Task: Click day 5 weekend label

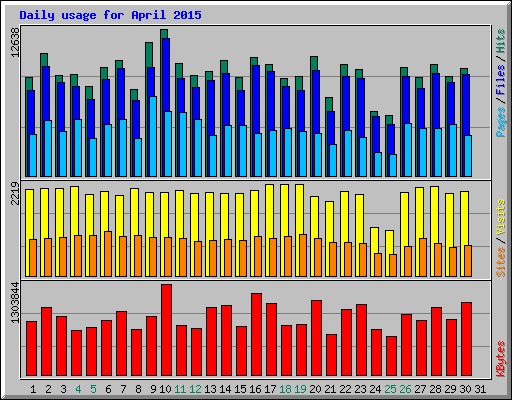Action: (93, 389)
